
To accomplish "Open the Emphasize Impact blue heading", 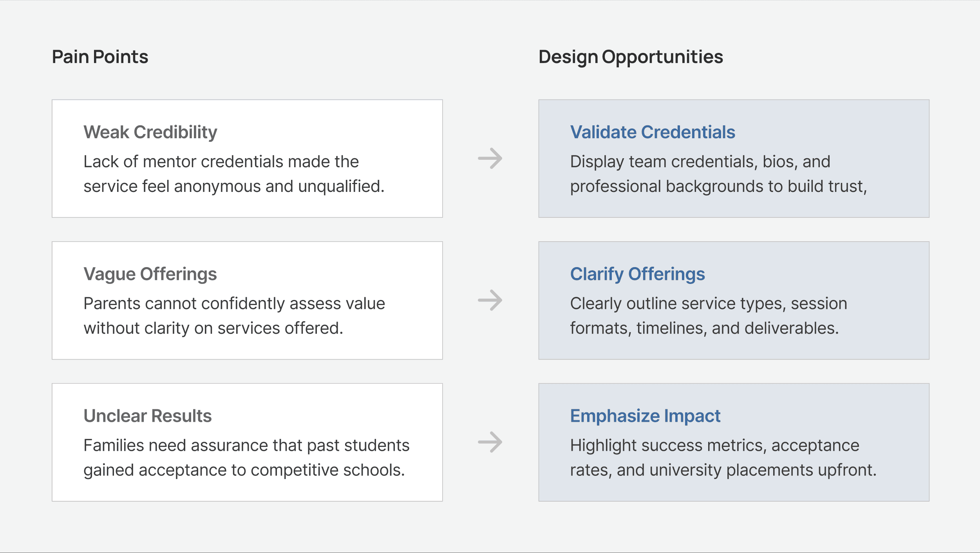I will [645, 416].
